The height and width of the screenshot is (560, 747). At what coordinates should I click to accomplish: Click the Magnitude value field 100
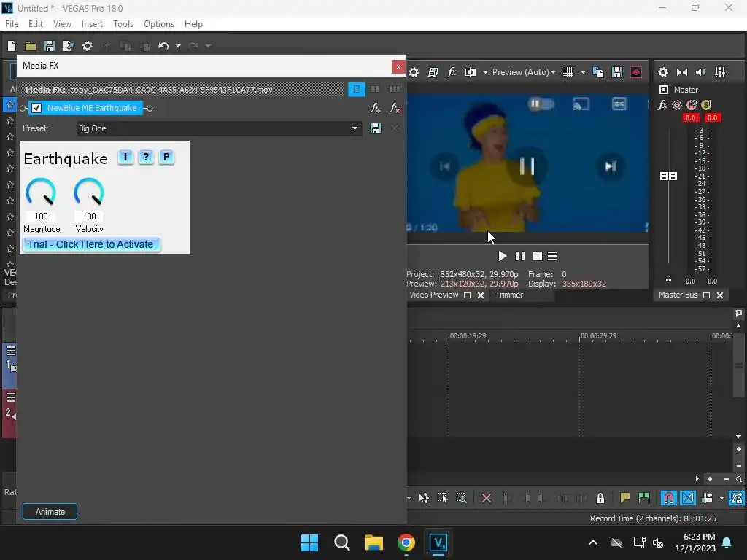click(41, 216)
